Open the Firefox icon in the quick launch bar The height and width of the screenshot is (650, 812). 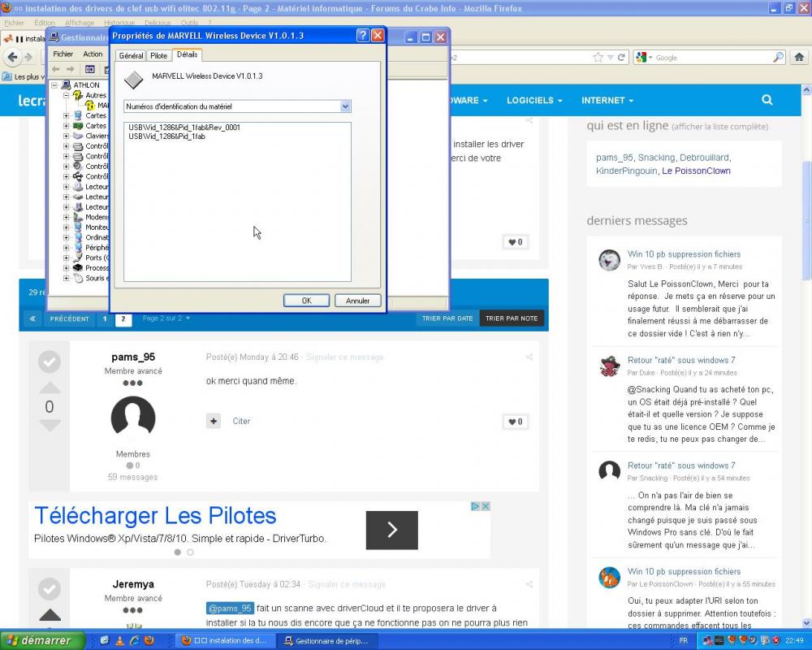click(x=149, y=640)
